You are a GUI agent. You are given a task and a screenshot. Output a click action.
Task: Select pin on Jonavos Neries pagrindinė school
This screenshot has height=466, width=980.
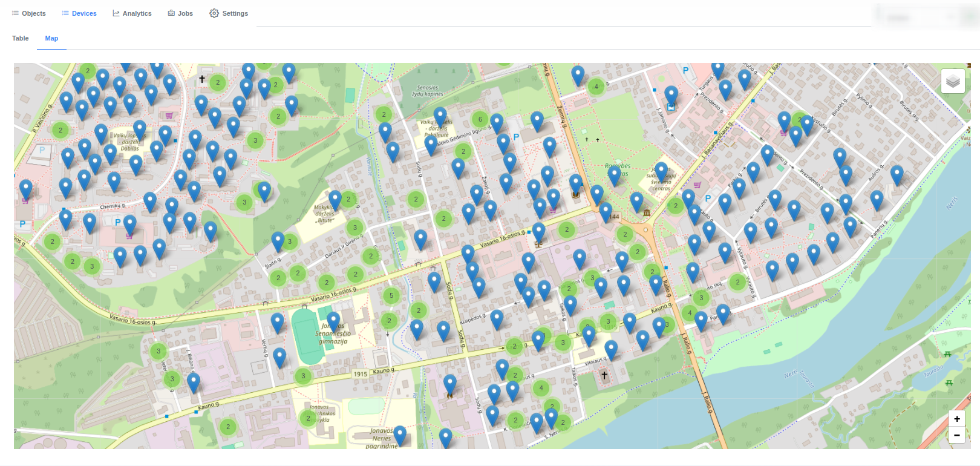tap(400, 434)
